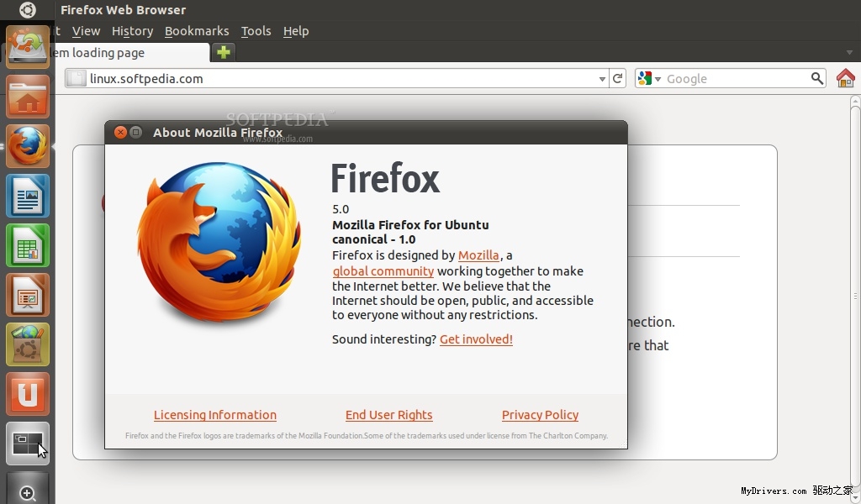Open the Workspace Switcher launcher icon
Viewport: 861px width, 504px height.
[28, 444]
